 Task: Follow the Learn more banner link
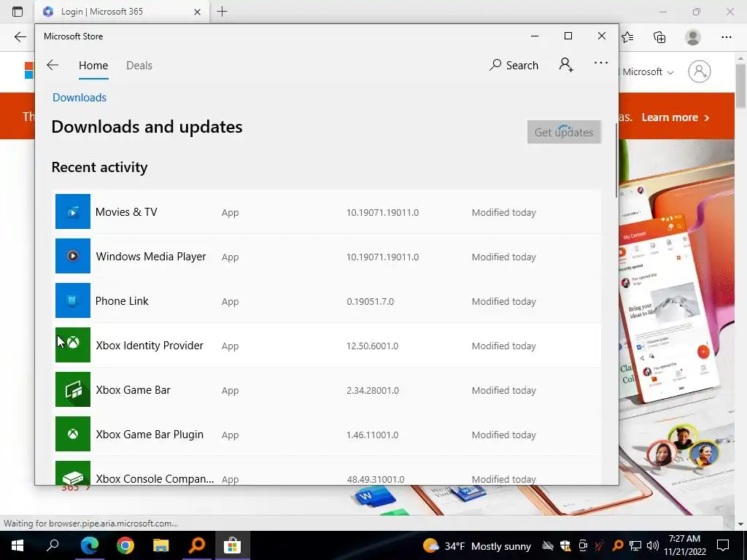[675, 117]
